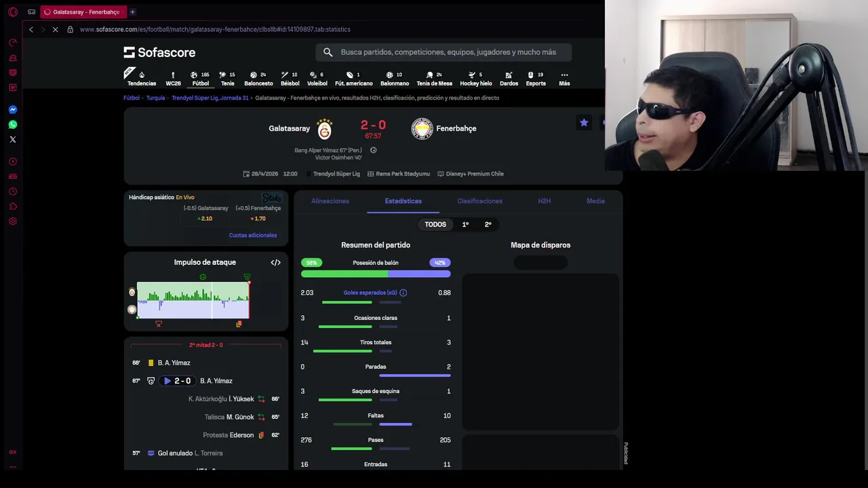Open WhatsApp in the browser sidebar
Screen dimensions: 868x488
coord(13,125)
